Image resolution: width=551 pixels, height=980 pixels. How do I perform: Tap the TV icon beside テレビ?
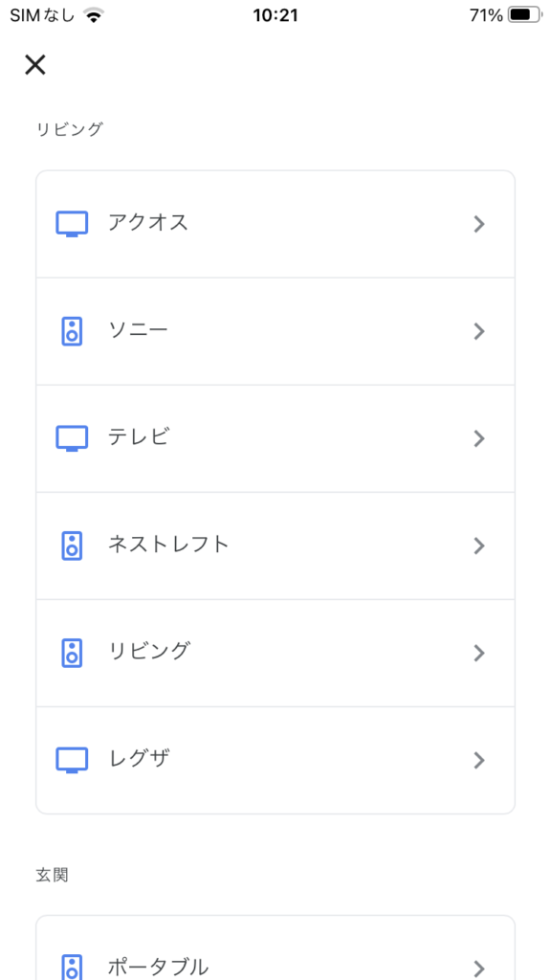pos(72,438)
